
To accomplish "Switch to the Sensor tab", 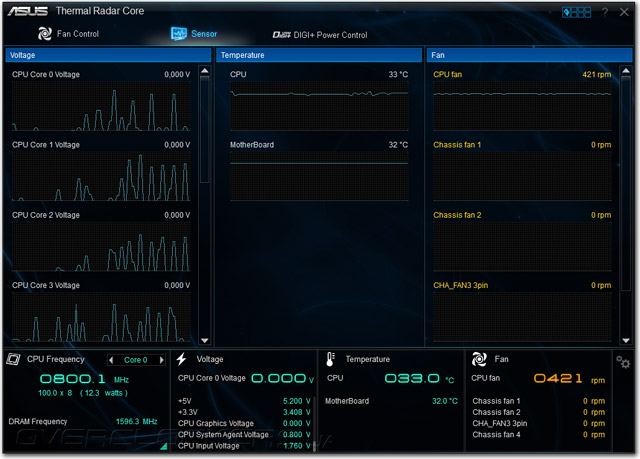I will pos(194,34).
